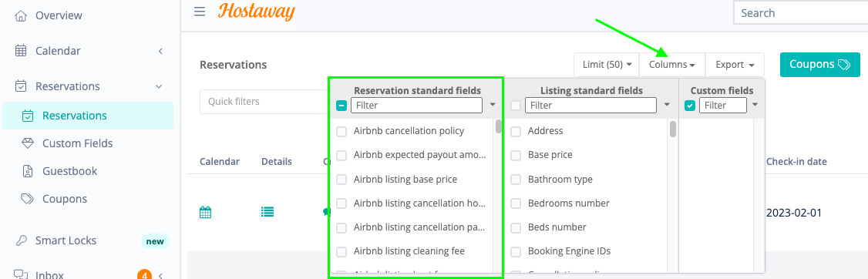Check the Airbnb cancellation policy checkbox
868x279 pixels.
point(342,131)
